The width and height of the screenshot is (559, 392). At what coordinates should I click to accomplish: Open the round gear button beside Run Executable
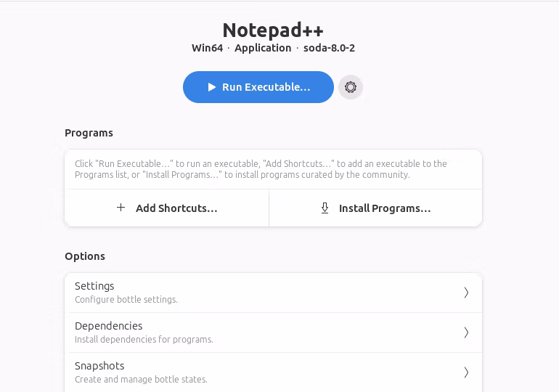point(351,87)
